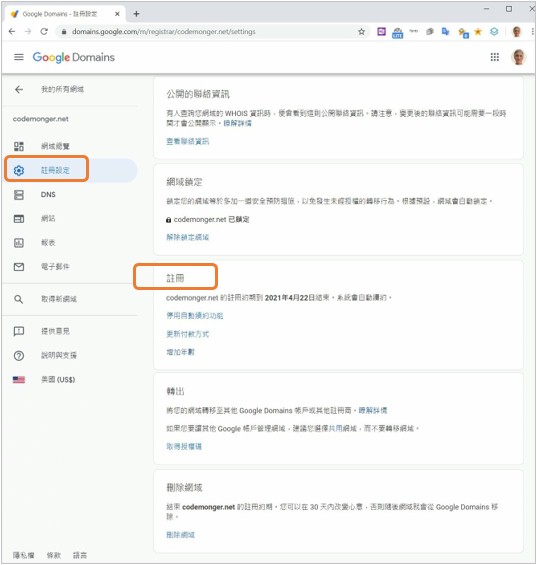Go back to all domains arrow
537x565 pixels.
point(19,89)
